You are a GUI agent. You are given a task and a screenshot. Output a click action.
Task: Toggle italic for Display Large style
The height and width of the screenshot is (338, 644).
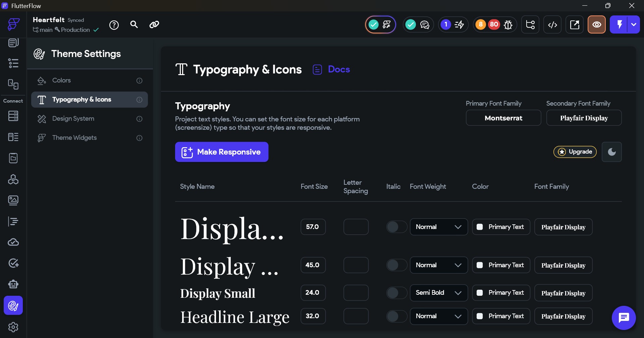coord(396,227)
